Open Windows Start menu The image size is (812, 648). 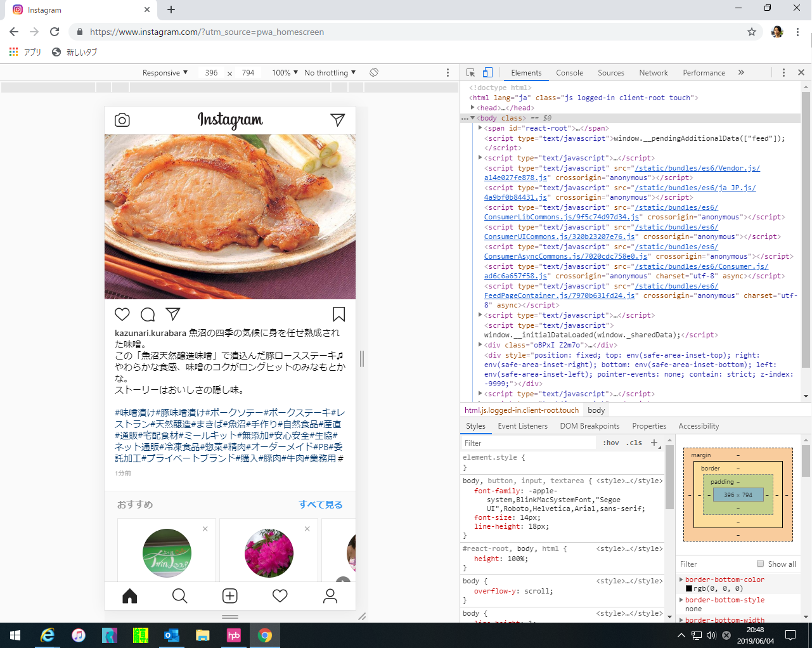[15, 635]
